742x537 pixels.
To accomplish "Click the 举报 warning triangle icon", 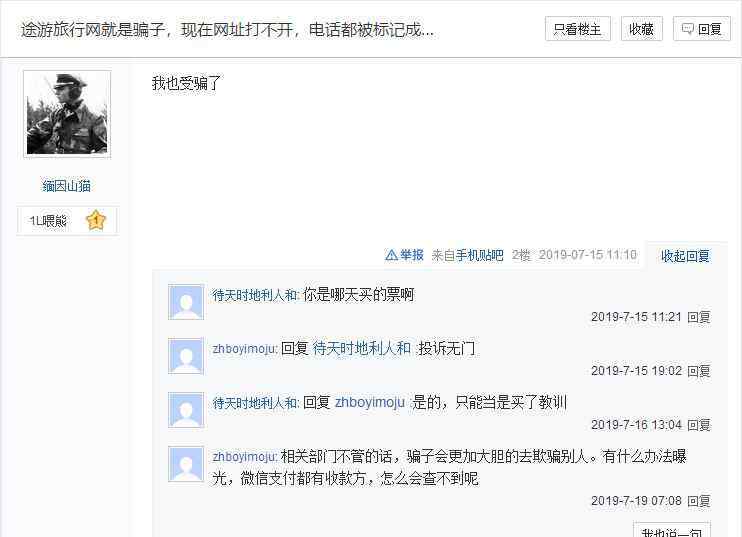I will click(391, 255).
